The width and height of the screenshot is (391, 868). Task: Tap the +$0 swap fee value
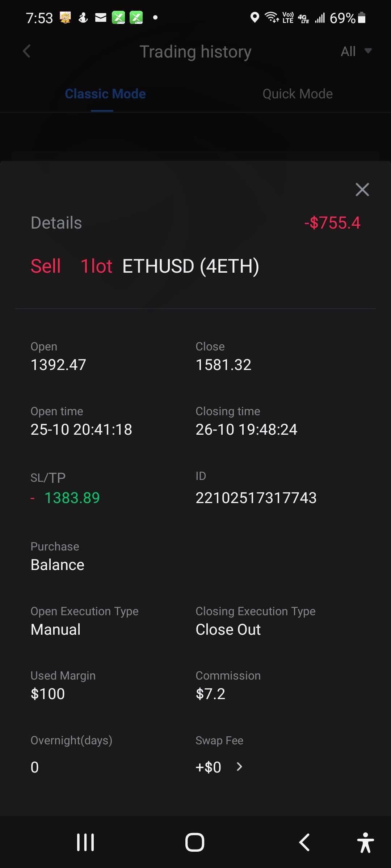[x=208, y=767]
